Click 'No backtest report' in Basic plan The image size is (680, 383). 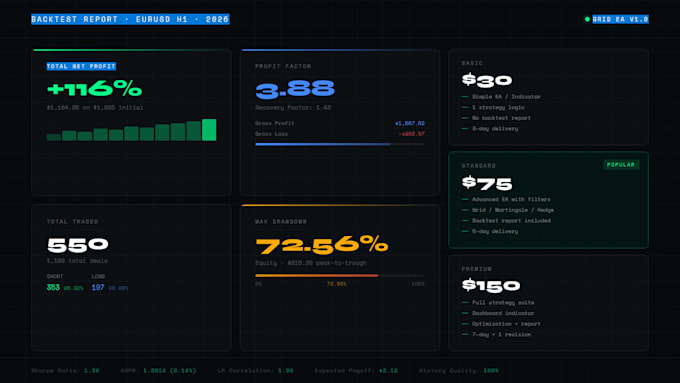501,118
